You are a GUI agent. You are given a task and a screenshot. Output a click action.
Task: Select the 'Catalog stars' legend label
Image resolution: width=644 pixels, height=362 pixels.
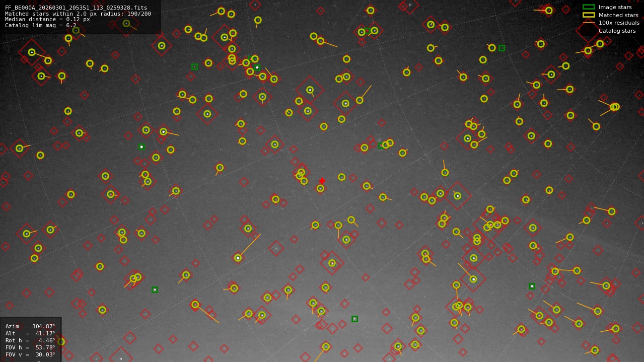tap(617, 31)
